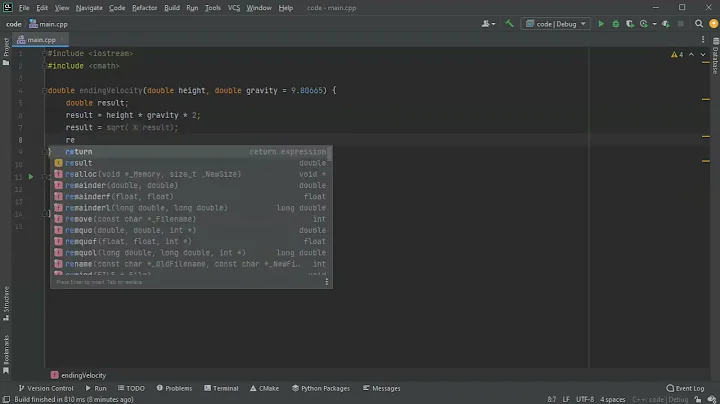
Task: Open the Project tool window
Action: click(x=6, y=51)
